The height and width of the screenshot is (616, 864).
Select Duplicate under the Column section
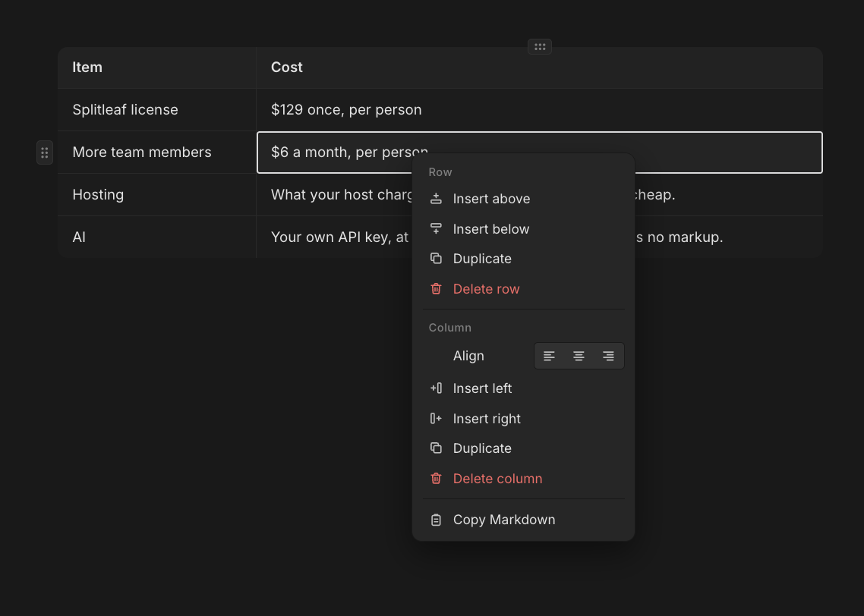tap(523, 448)
